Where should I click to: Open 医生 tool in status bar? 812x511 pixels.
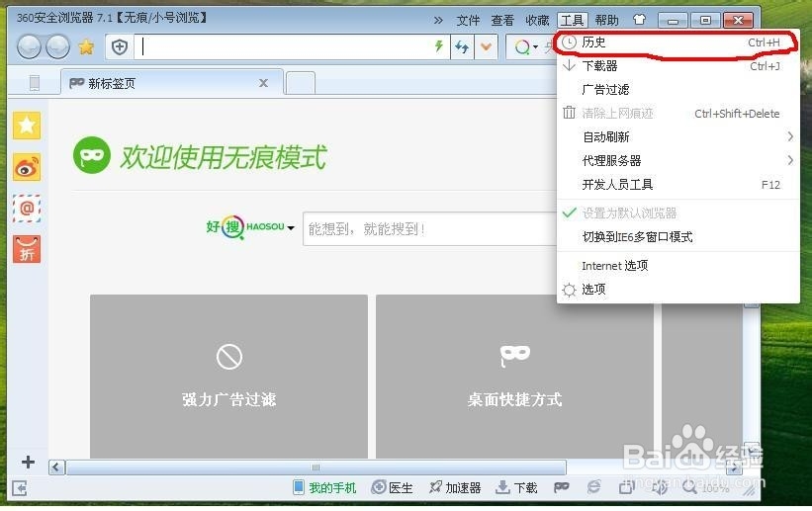coord(393,487)
